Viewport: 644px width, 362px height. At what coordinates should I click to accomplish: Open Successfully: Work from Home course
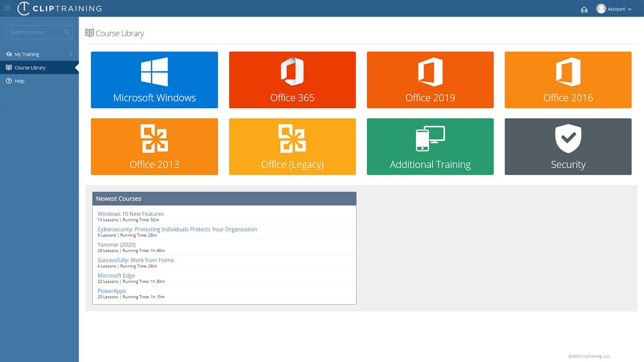click(136, 260)
